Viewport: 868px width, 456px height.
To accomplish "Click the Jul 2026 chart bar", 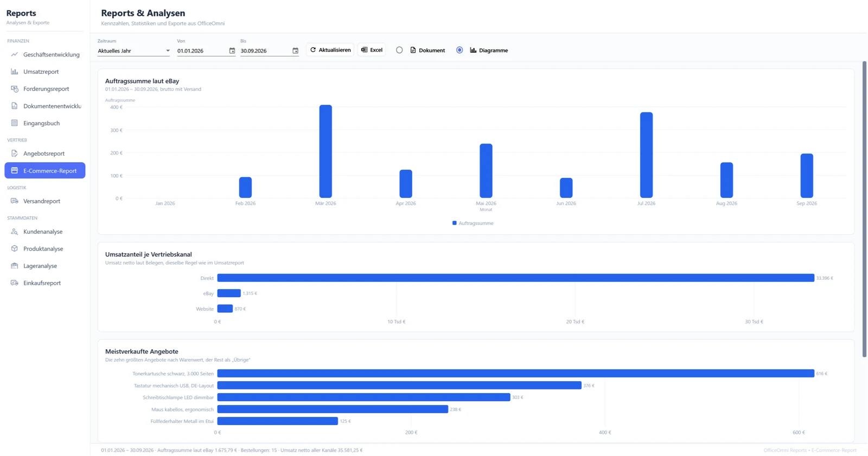I will click(x=646, y=155).
